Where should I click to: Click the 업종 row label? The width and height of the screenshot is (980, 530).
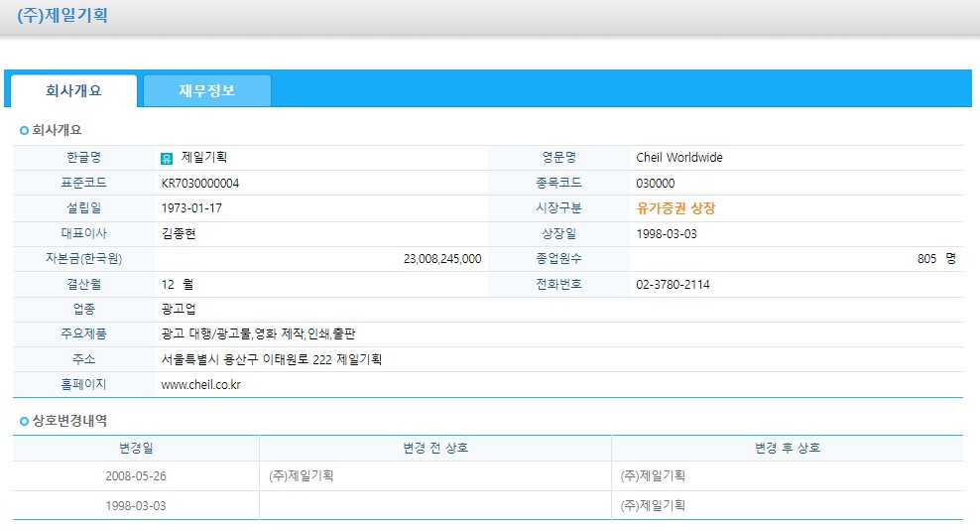[x=83, y=309]
